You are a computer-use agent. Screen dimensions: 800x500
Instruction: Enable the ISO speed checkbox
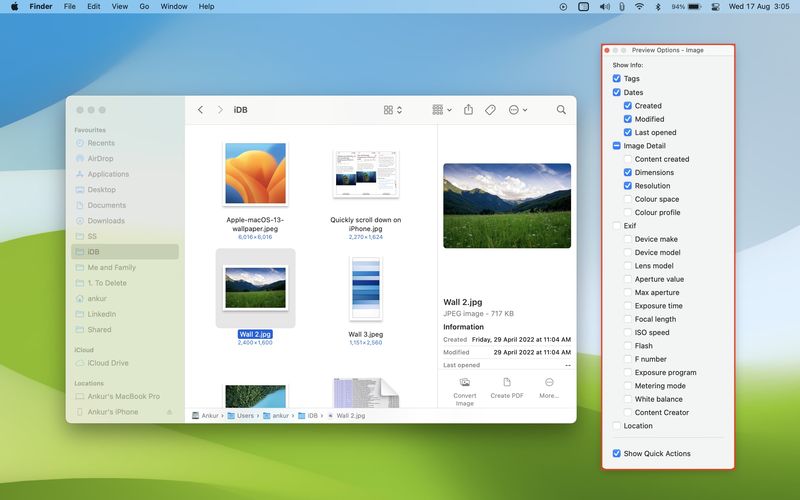coord(628,332)
